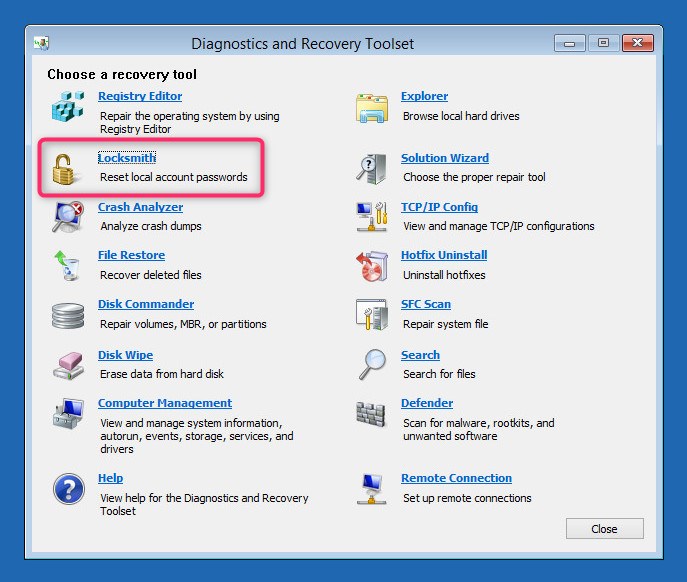The width and height of the screenshot is (687, 582).
Task: Launch the Locksmith tool link
Action: (x=127, y=158)
